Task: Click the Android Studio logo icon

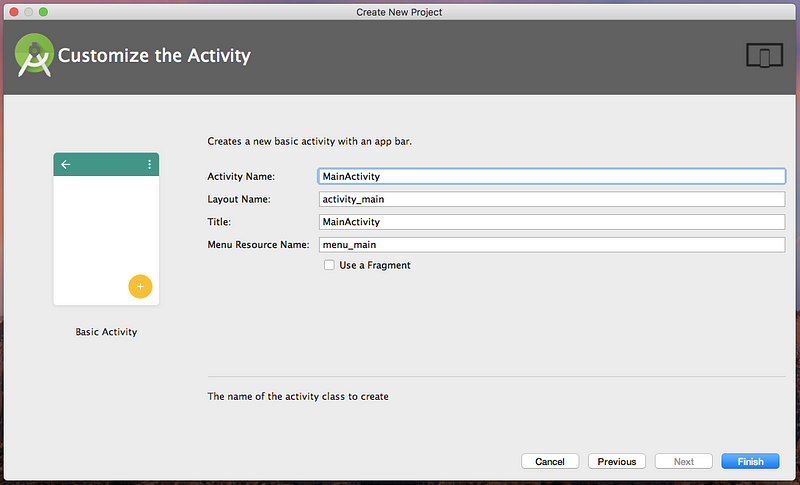Action: pyautogui.click(x=34, y=55)
